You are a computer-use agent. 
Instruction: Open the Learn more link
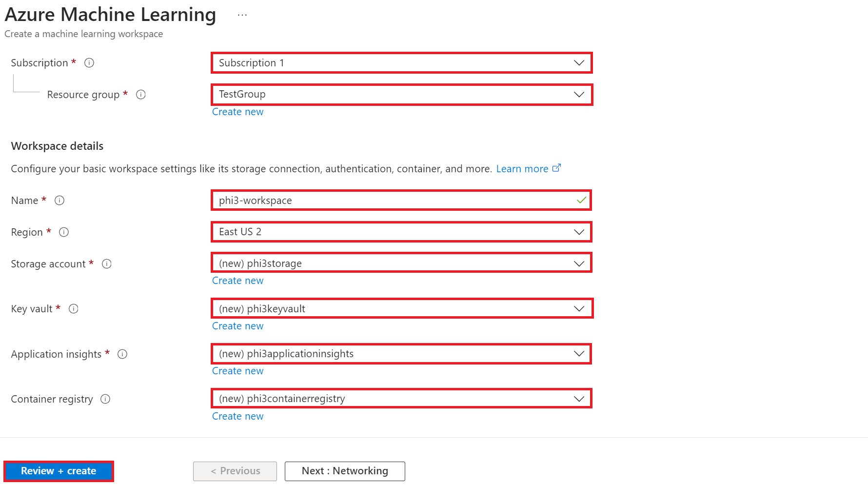[522, 169]
